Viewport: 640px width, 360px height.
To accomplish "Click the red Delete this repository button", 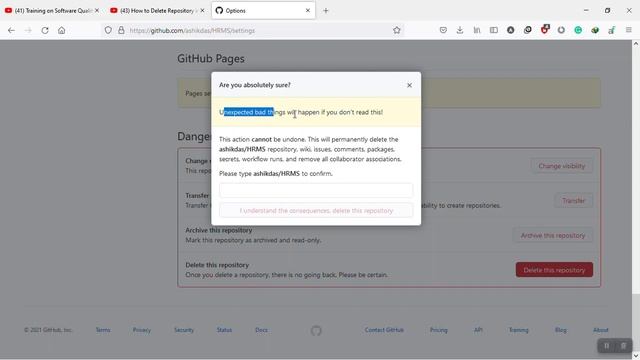I will pyautogui.click(x=554, y=270).
